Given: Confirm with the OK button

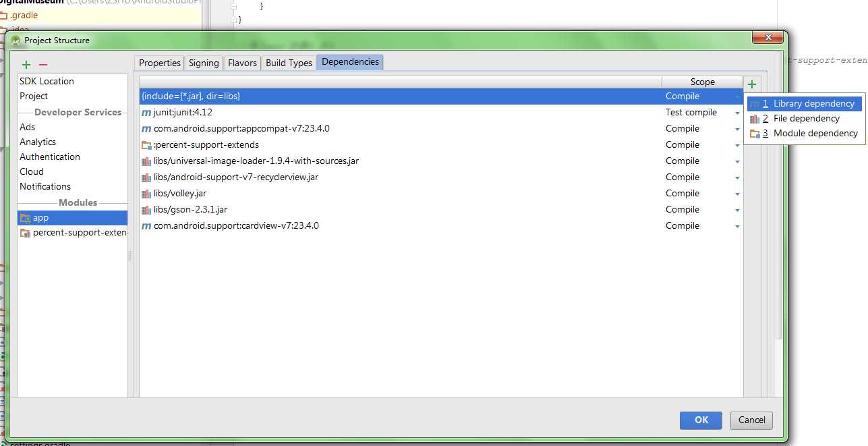Looking at the screenshot, I should pos(701,420).
